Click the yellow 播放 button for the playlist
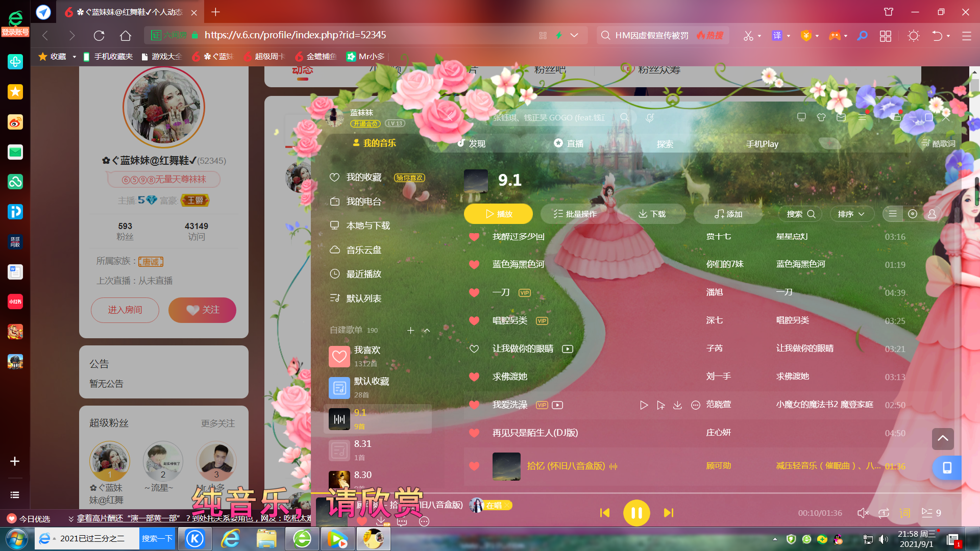980x551 pixels. click(498, 214)
